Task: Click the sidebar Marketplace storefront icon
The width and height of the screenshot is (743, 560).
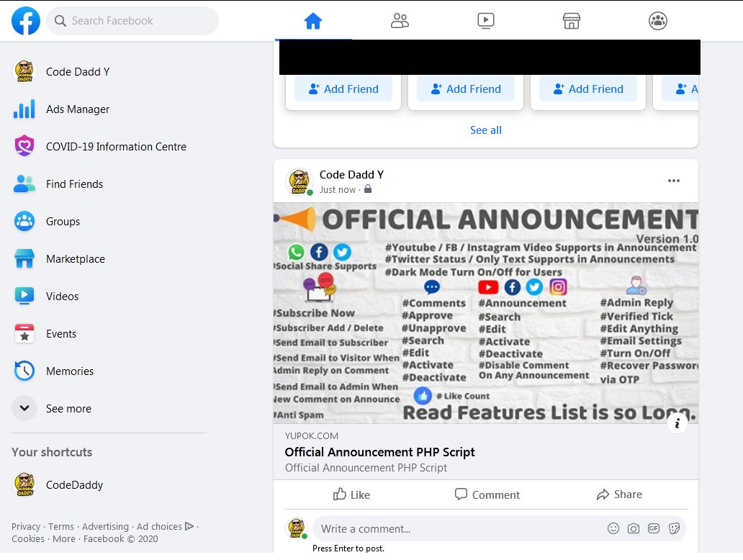Action: coord(24,258)
